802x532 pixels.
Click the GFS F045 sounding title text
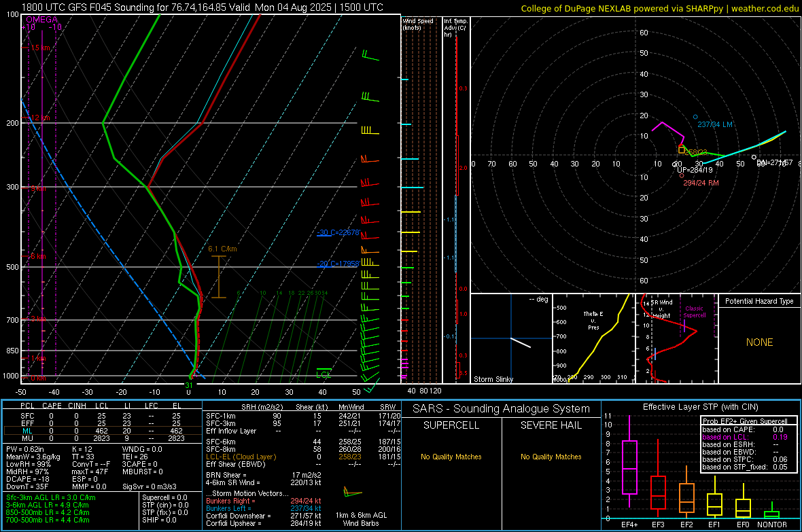tap(203, 7)
